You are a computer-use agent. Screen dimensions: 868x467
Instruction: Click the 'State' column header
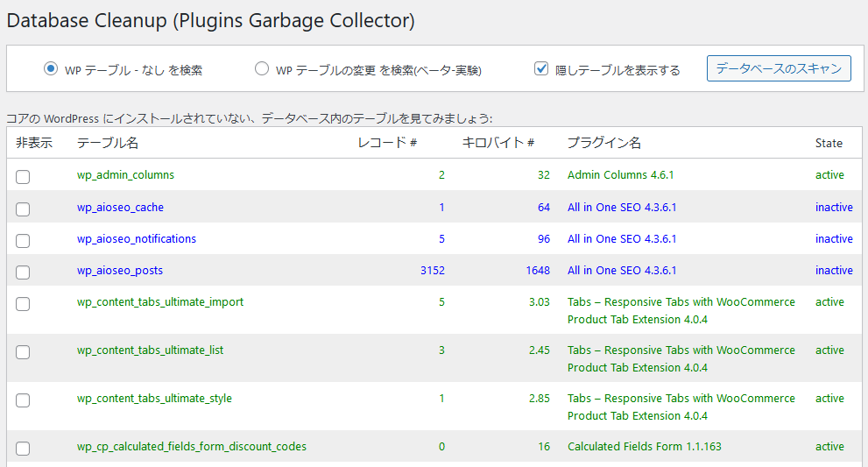coord(829,143)
